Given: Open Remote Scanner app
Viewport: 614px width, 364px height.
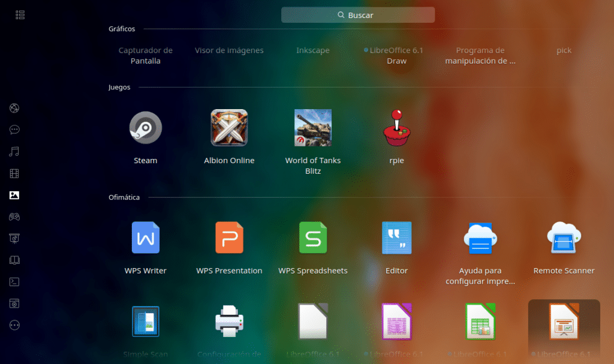Looking at the screenshot, I should point(564,238).
